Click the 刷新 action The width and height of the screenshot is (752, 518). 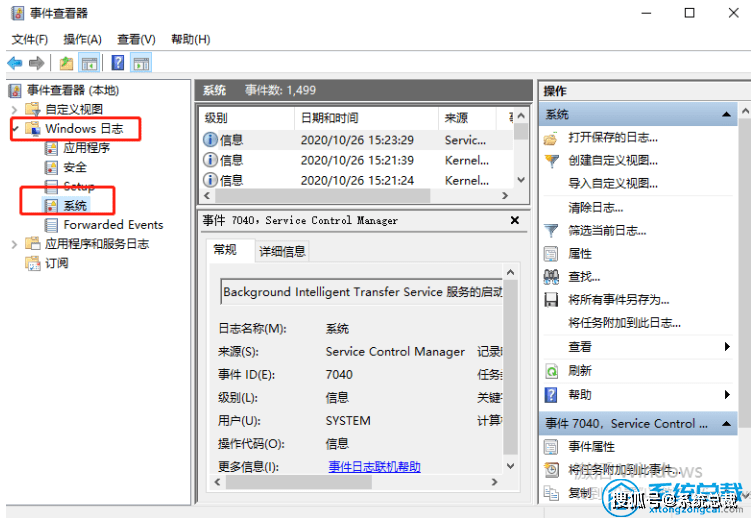coord(580,371)
